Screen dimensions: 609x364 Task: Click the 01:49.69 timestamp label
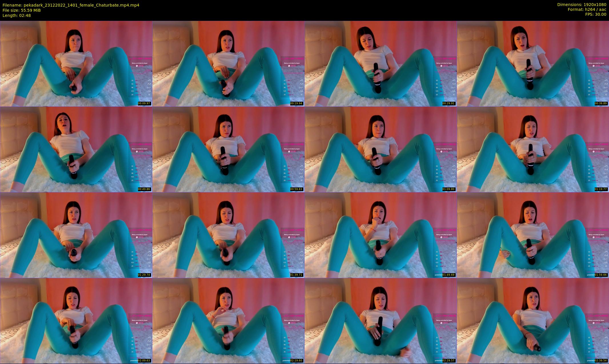point(448,275)
